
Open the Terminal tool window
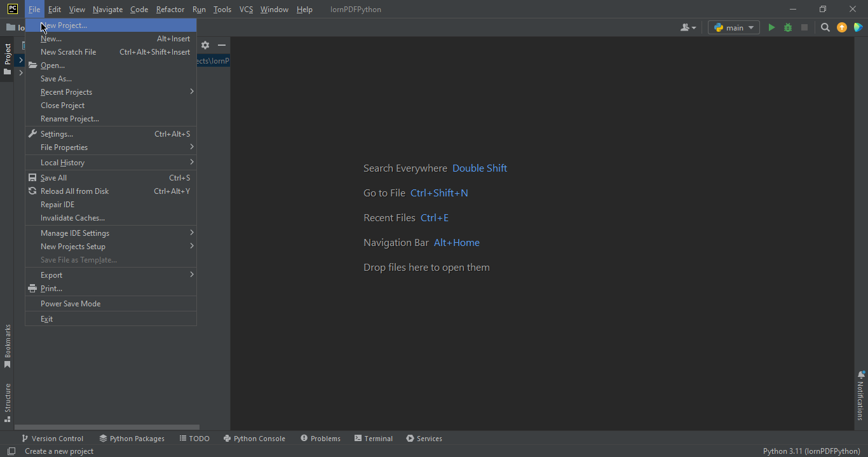click(x=374, y=438)
